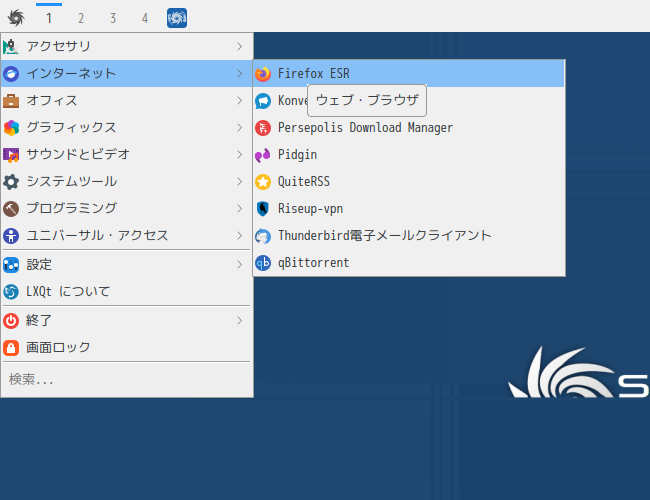This screenshot has width=650, height=500.
Task: Click the Riseup-vpn shield icon
Action: (x=263, y=209)
